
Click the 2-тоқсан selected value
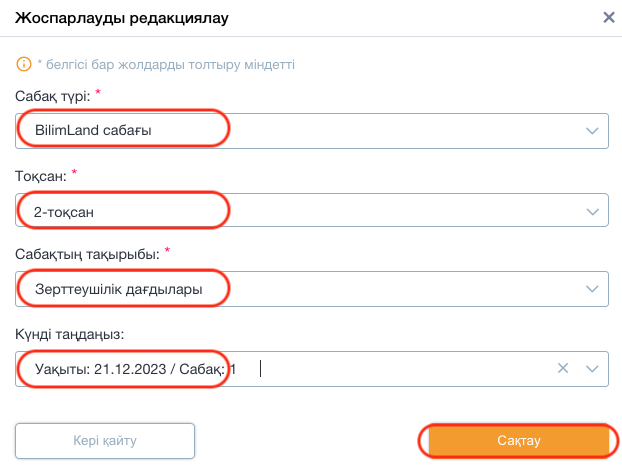tap(64, 212)
